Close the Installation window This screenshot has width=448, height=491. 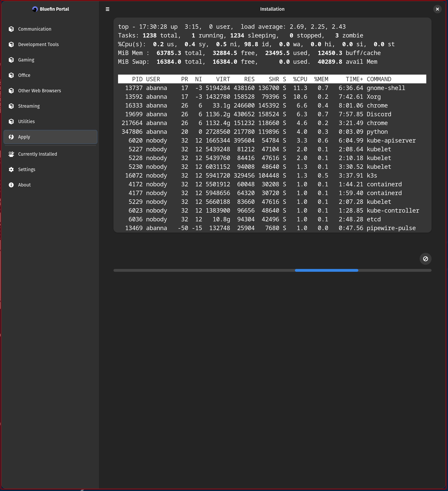point(437,9)
